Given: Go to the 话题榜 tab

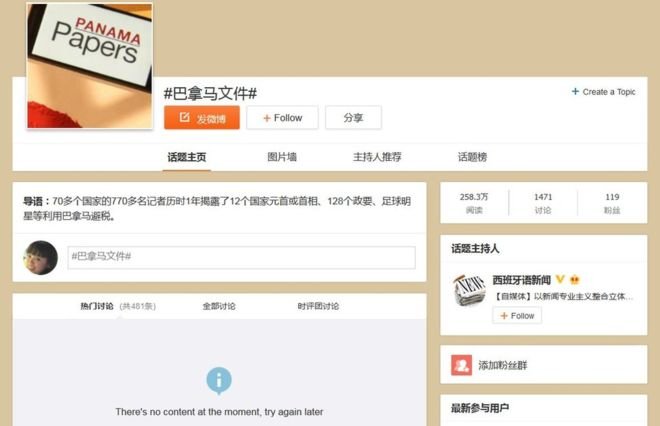Looking at the screenshot, I should click(x=472, y=157).
